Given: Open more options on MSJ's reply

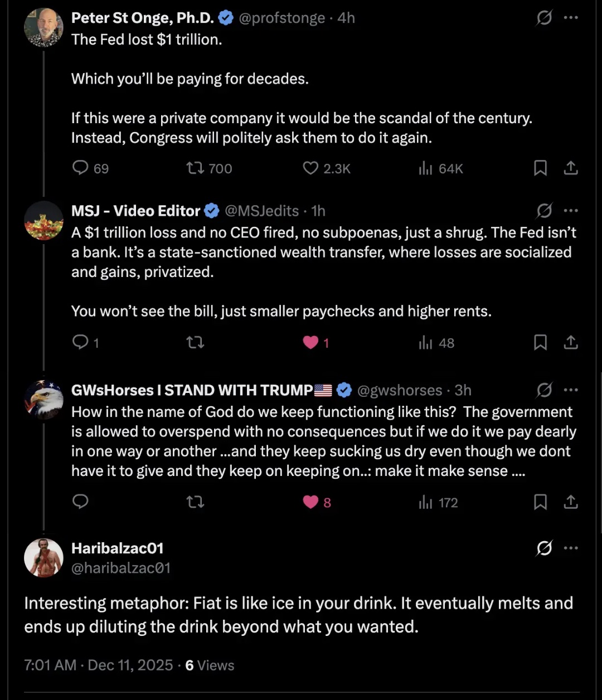Looking at the screenshot, I should (571, 211).
